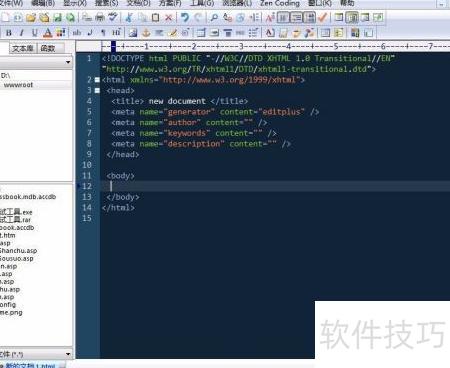Create a new blank document icon
This screenshot has width=450, height=368.
click(6, 17)
